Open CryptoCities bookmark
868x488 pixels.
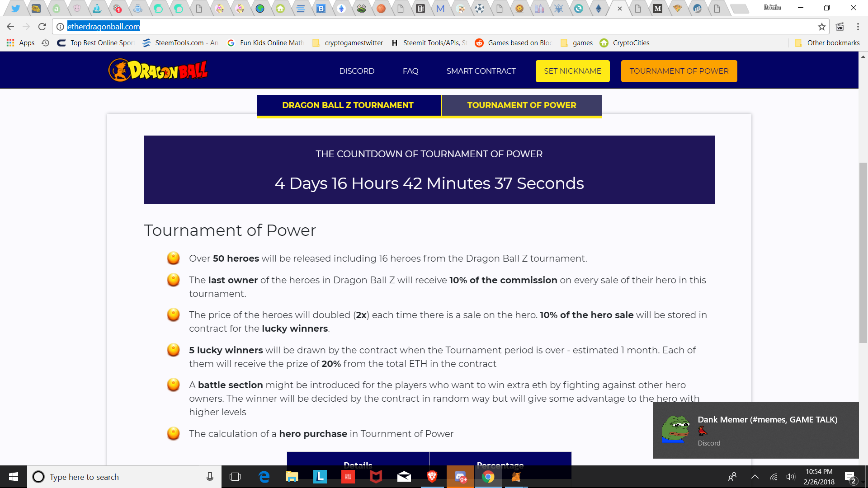click(625, 43)
